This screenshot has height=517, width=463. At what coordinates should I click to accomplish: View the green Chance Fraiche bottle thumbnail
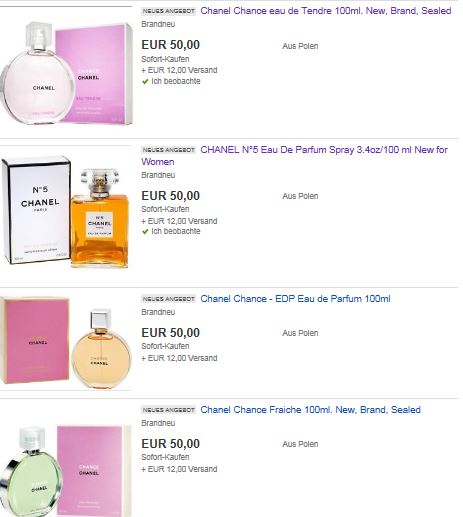click(x=66, y=471)
